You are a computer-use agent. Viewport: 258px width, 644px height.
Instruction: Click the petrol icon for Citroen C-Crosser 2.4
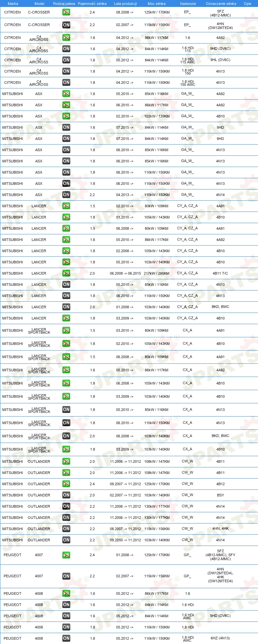click(66, 12)
